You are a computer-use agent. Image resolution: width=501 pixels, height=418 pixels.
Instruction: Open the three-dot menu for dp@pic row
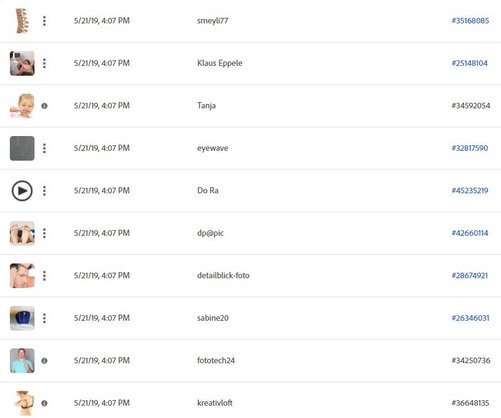pos(44,233)
